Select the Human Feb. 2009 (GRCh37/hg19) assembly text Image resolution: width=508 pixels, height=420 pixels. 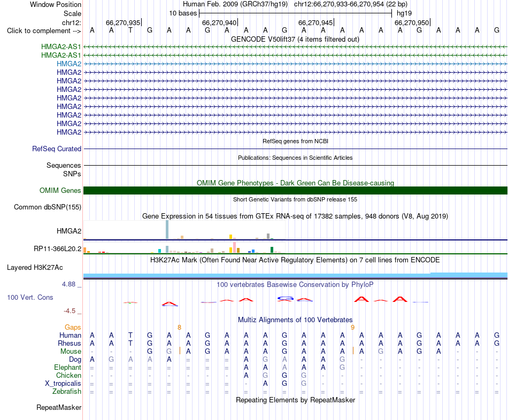point(235,4)
